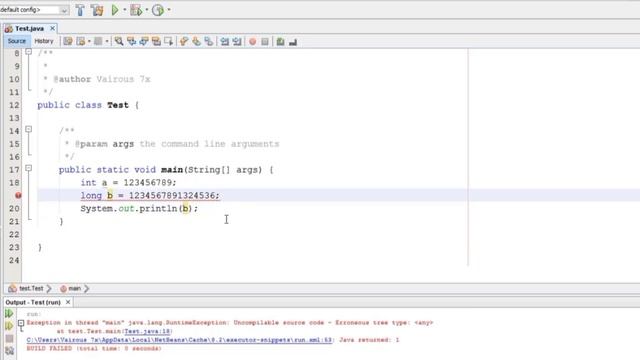
Task: Select the Output - Test (run) tab
Action: pyautogui.click(x=33, y=302)
